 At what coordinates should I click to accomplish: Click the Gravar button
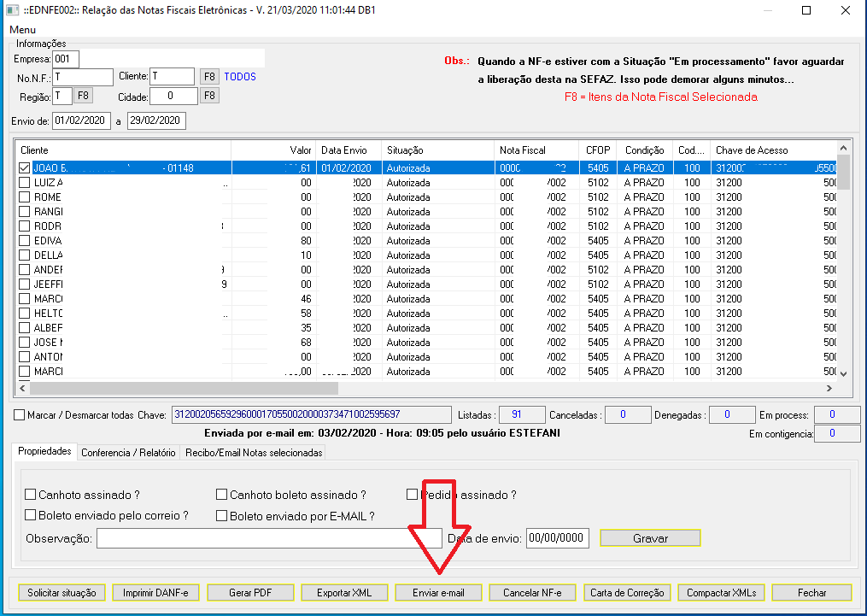650,538
